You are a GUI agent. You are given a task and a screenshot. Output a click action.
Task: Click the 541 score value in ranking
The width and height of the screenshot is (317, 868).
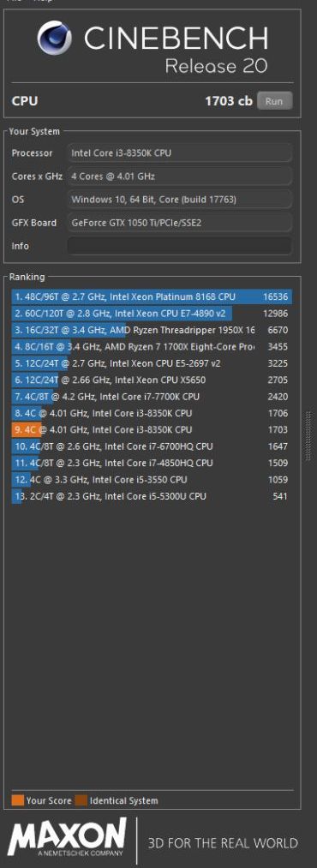280,496
